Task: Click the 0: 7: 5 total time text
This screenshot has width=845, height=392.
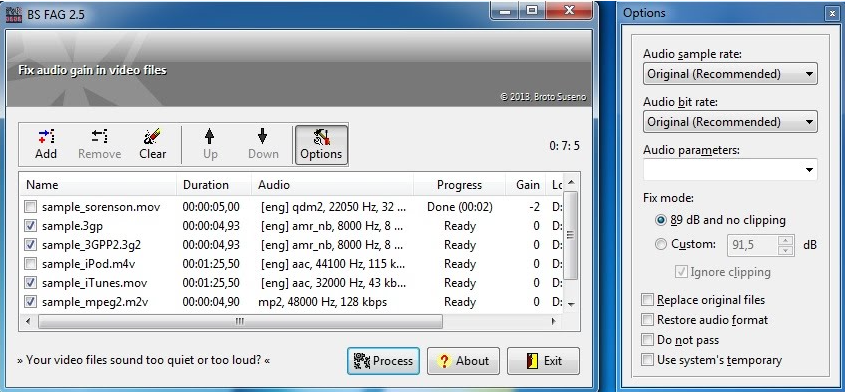Action: 565,146
